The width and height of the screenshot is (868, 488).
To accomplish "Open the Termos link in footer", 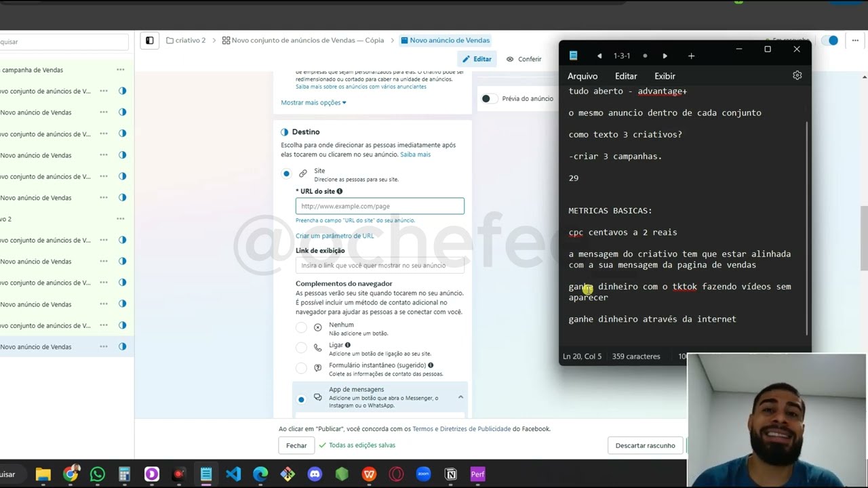I will [425, 429].
